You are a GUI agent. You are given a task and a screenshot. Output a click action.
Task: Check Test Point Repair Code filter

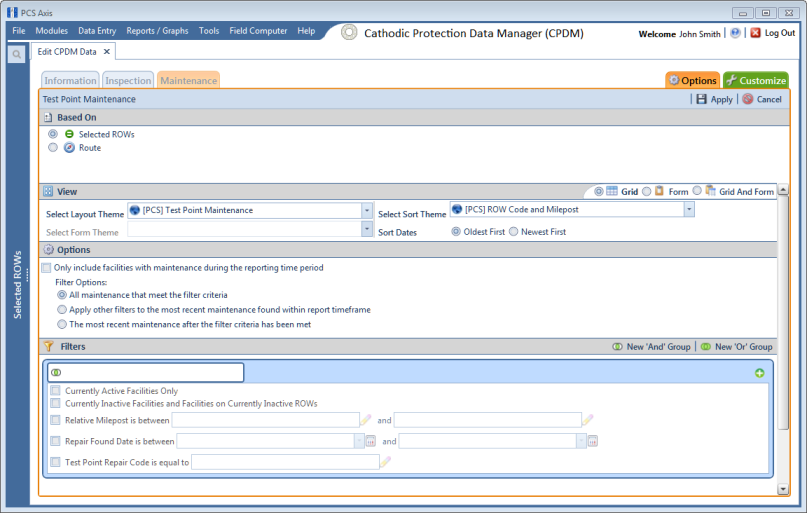(56, 462)
